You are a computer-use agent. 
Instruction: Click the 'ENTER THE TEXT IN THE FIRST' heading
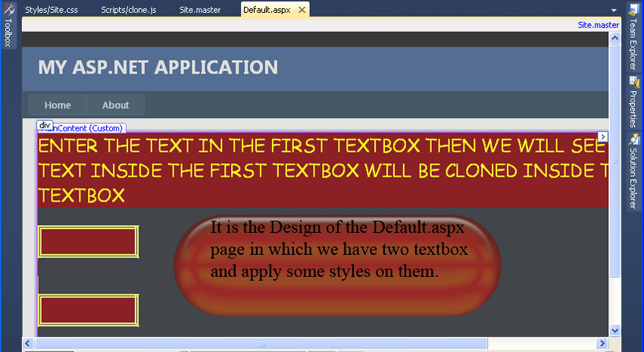[x=323, y=170]
